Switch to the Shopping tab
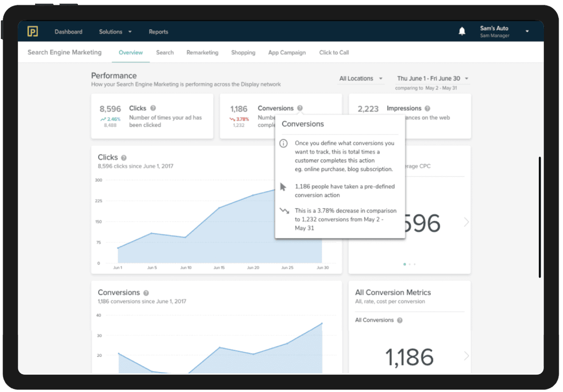This screenshot has width=563, height=392. [x=243, y=53]
